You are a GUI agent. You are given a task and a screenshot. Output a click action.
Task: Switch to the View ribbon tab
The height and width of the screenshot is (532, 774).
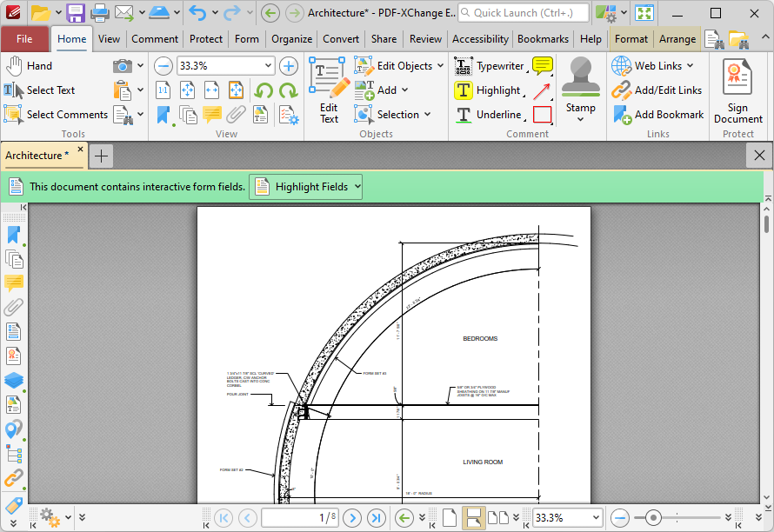[x=109, y=39]
